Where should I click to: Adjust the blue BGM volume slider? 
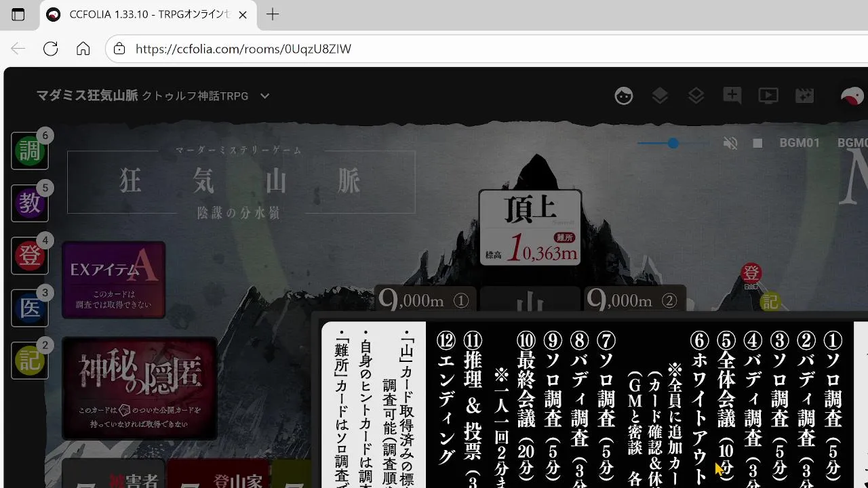pyautogui.click(x=673, y=143)
